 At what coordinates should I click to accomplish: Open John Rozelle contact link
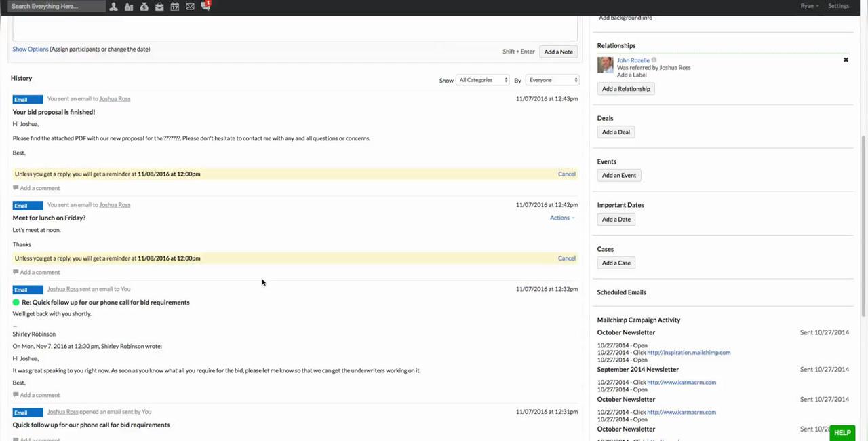(x=633, y=60)
